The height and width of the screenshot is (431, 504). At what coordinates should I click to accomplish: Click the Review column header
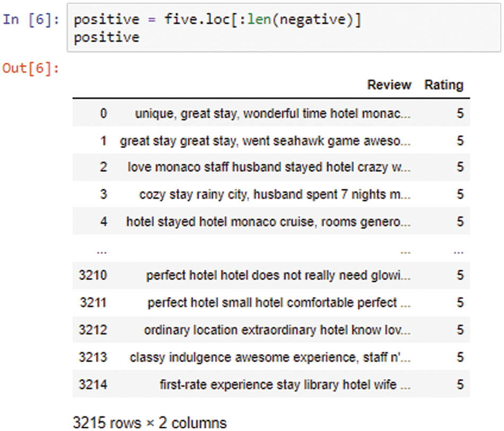coord(389,85)
